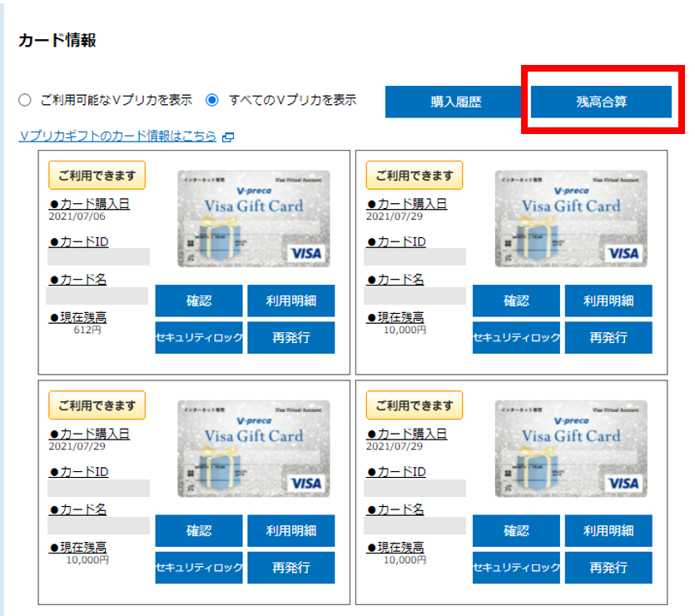The image size is (695, 616).
Task: Select the ご利用可能なVプリカを表示 radio button
Action: tap(25, 100)
